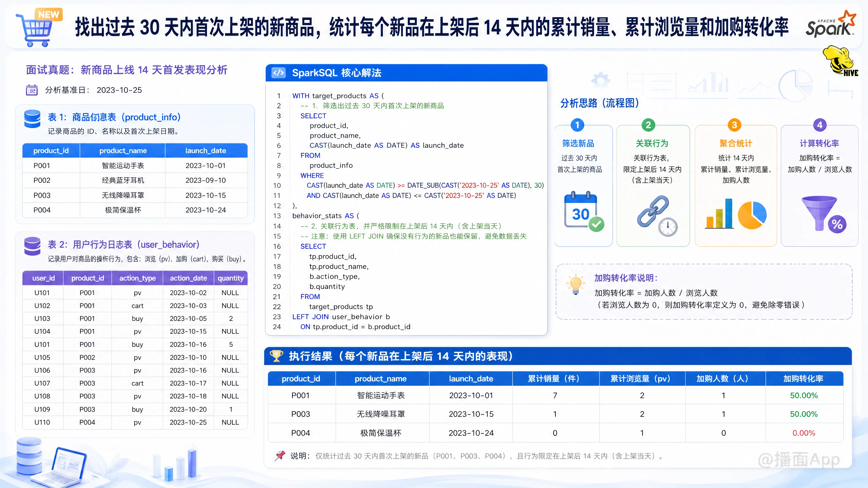The width and height of the screenshot is (868, 488).
Task: Click the funnel percent icon
Action: point(824,214)
